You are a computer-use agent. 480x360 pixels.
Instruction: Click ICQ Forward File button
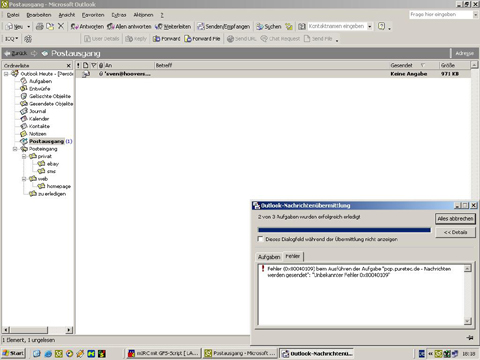(202, 39)
